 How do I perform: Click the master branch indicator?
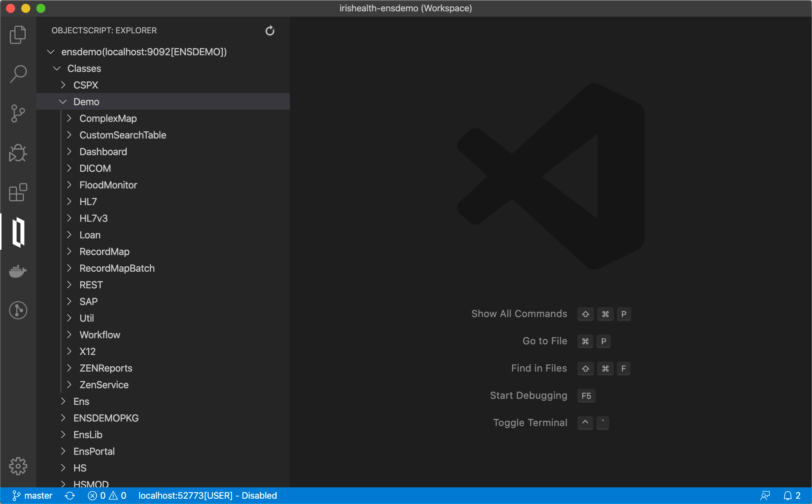[32, 496]
